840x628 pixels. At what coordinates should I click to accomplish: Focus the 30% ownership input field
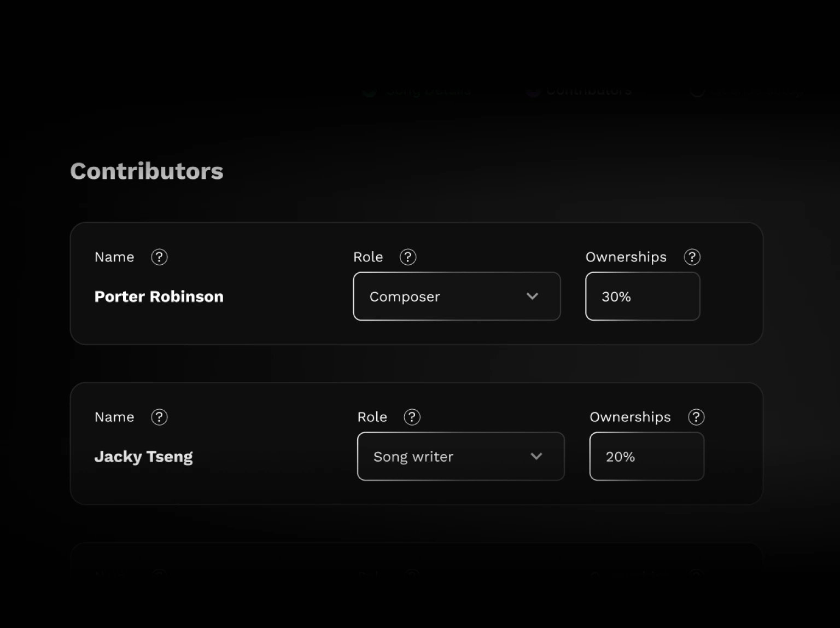pos(642,296)
